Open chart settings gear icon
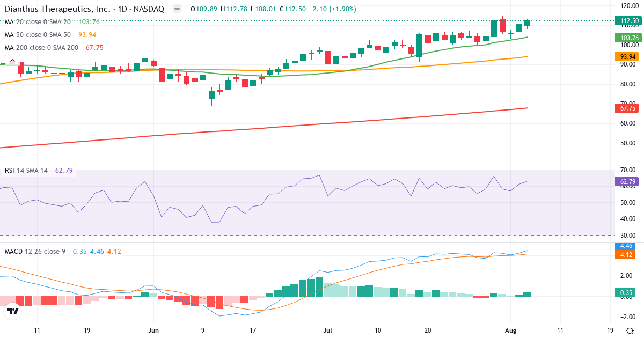Screen dimensions: 644x338 point(629,330)
